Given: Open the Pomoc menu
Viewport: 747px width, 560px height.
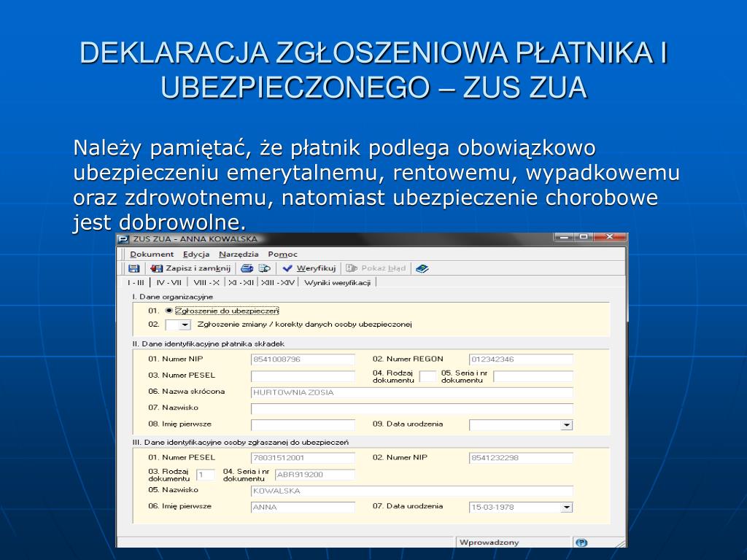Looking at the screenshot, I should point(282,254).
